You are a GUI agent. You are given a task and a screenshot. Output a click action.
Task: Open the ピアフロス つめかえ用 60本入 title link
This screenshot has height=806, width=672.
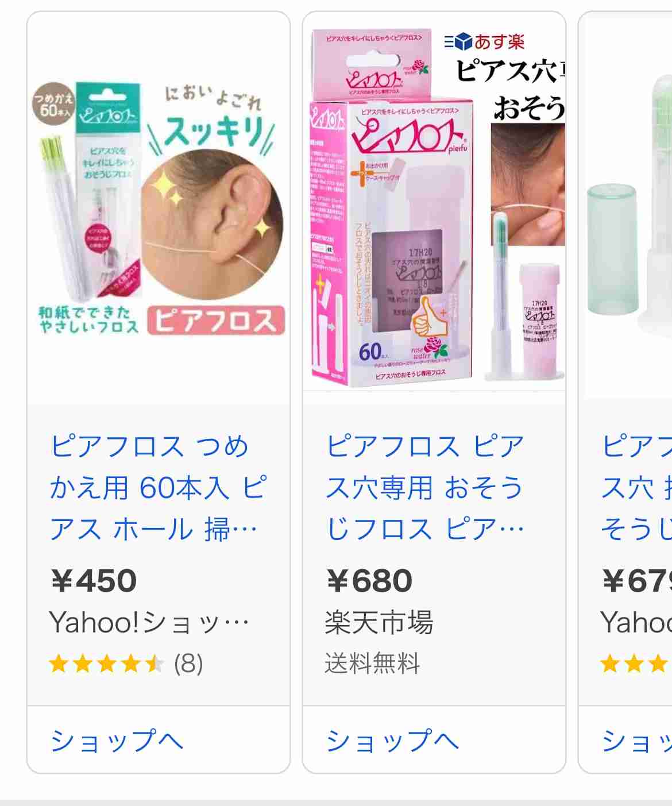point(157,488)
